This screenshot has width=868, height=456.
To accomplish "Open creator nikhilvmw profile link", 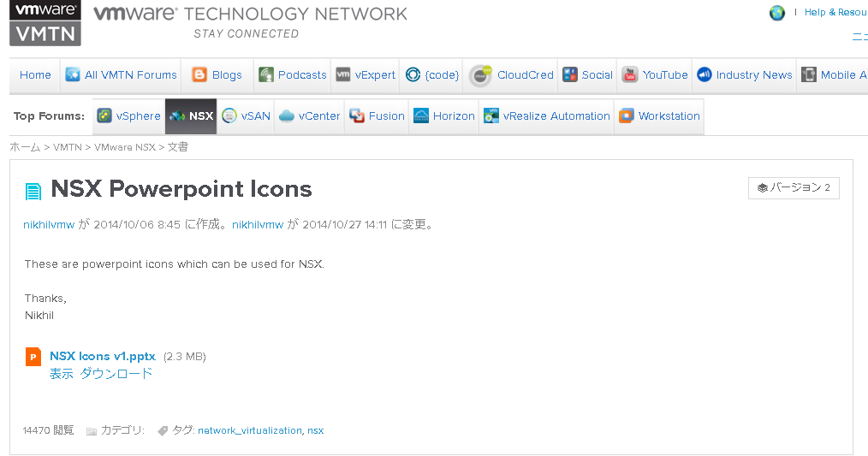I will pyautogui.click(x=49, y=224).
